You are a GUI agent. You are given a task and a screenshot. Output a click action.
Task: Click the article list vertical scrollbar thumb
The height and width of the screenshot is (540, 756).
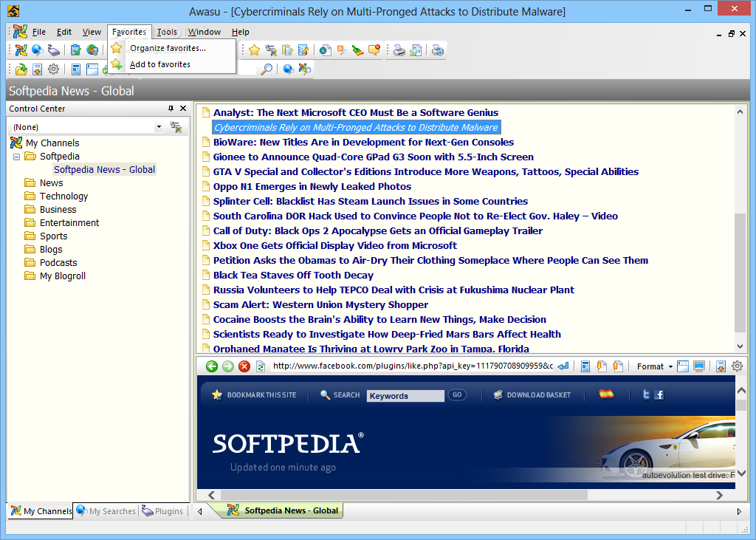(x=740, y=273)
